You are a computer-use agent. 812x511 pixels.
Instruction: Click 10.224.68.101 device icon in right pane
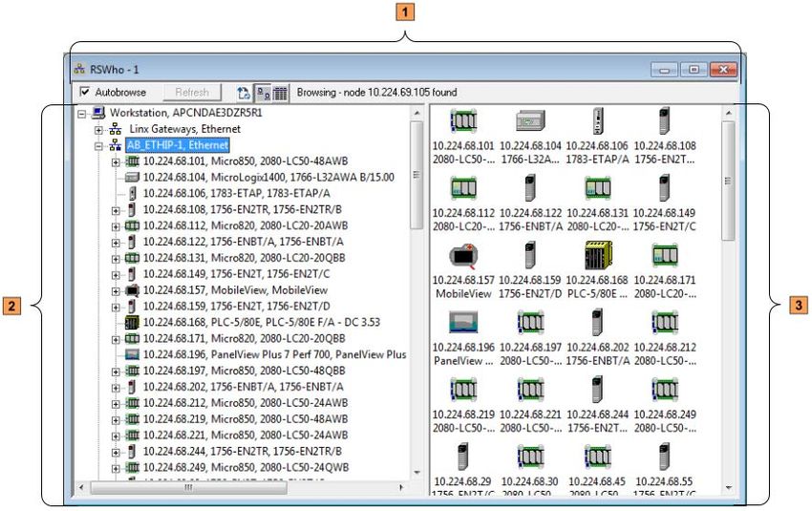pos(463,121)
